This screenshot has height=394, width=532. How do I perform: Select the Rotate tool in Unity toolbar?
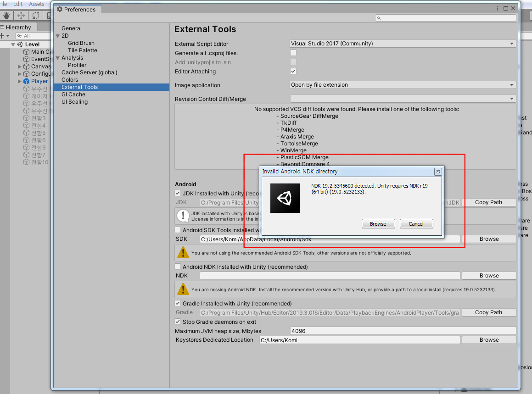click(x=36, y=16)
